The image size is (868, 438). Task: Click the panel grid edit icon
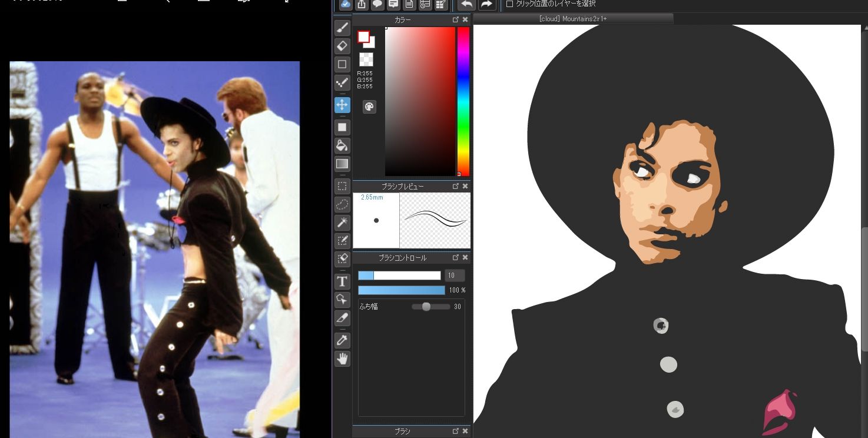pyautogui.click(x=441, y=5)
